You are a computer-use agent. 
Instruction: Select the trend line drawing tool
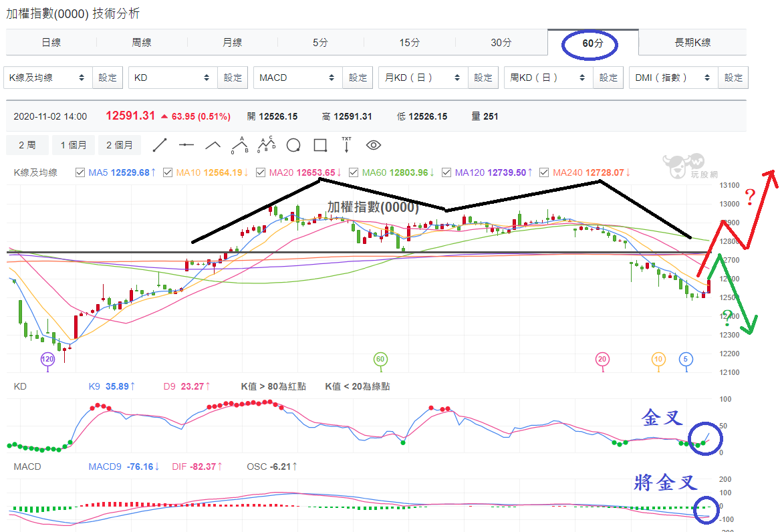[160, 145]
